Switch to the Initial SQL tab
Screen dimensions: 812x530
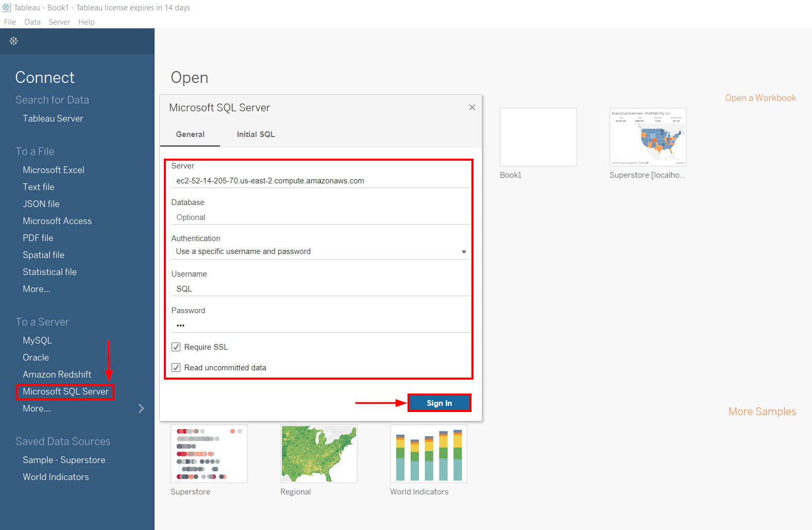coord(256,134)
